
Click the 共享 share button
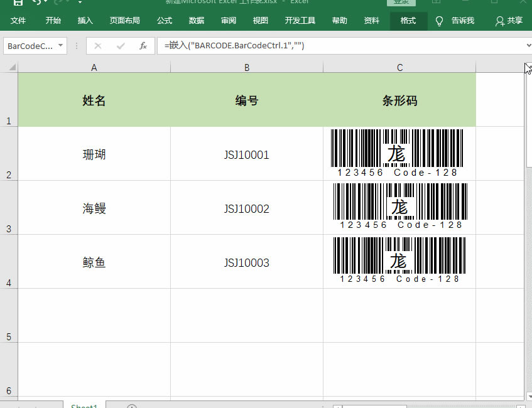509,20
